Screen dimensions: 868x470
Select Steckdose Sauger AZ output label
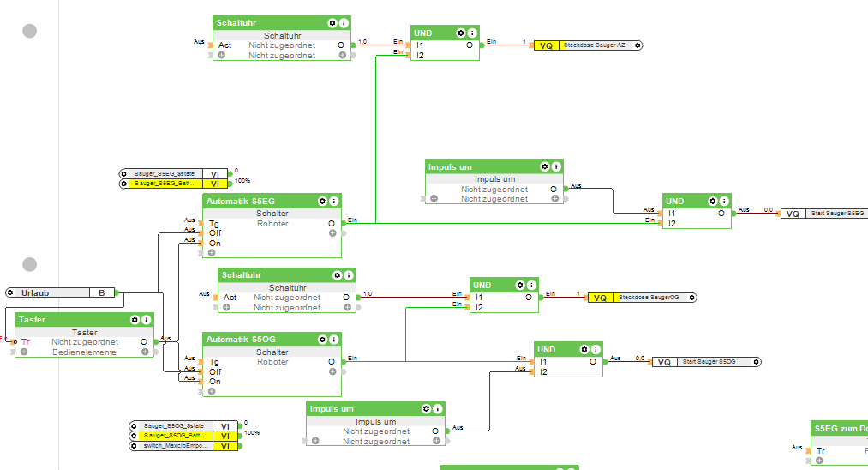[x=595, y=45]
